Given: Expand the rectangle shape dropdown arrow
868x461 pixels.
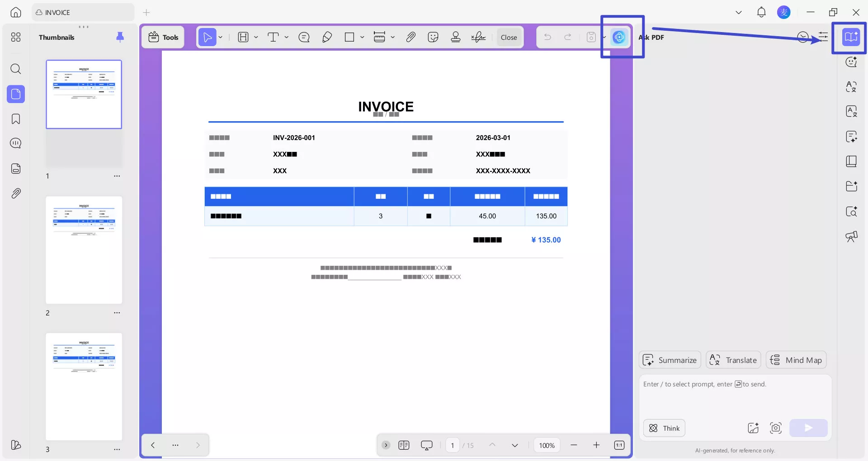Looking at the screenshot, I should (362, 37).
